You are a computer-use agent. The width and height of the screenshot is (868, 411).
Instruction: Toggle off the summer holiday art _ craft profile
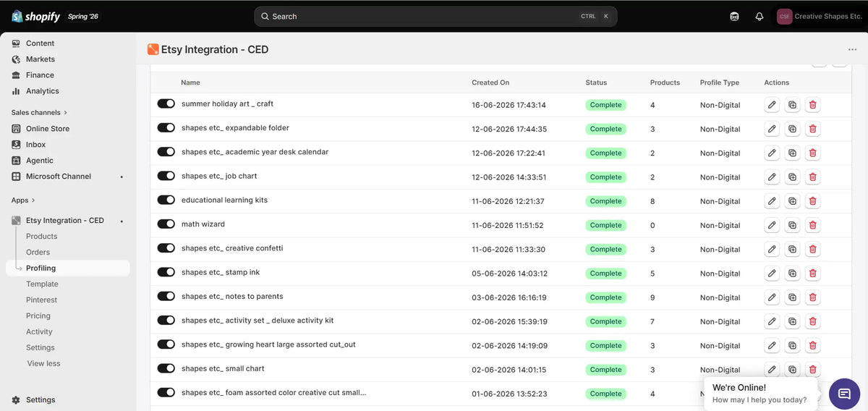(166, 103)
